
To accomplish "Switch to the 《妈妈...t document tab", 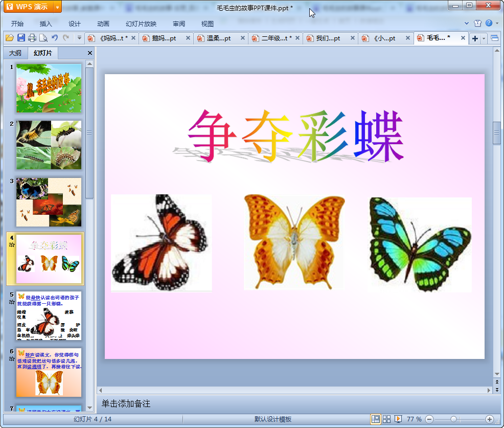I will click(111, 38).
